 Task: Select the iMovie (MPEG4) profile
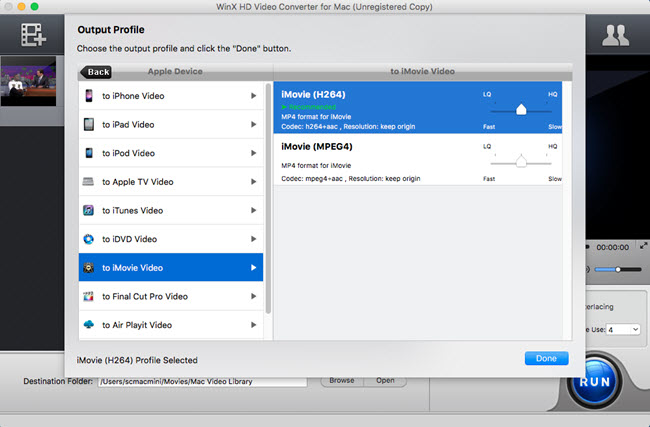418,160
